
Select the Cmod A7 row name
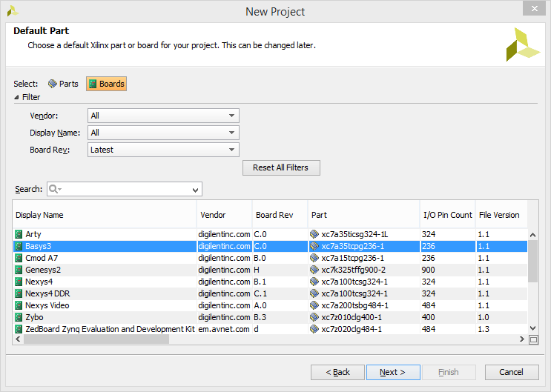(x=42, y=258)
